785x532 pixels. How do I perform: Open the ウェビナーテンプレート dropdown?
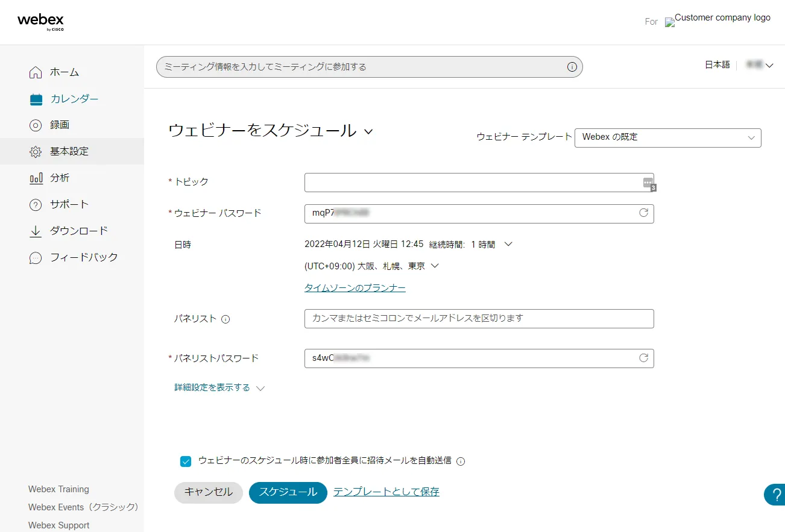point(667,137)
